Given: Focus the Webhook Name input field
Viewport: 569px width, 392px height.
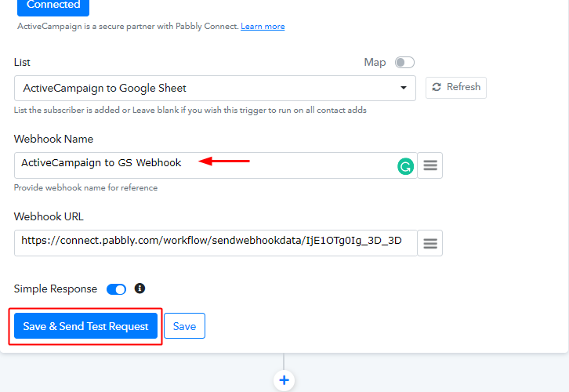Looking at the screenshot, I should tap(216, 165).
